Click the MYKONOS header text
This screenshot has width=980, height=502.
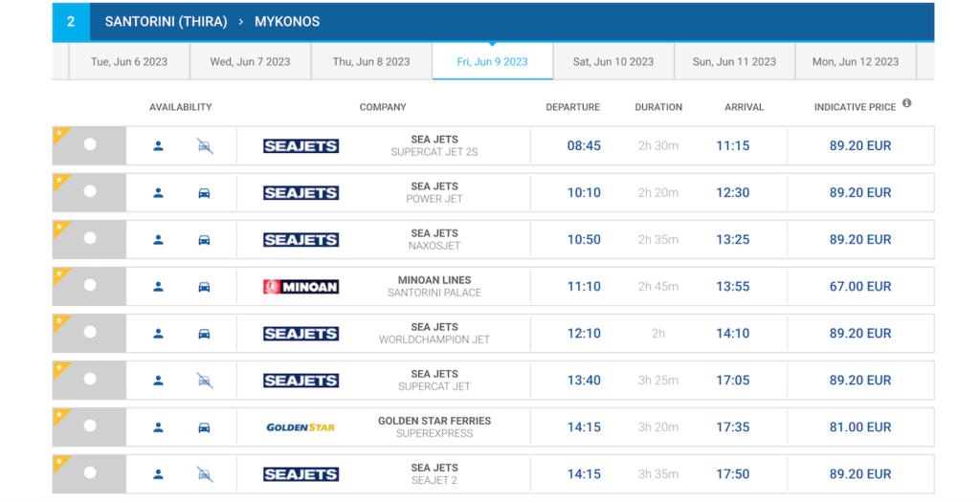(287, 22)
